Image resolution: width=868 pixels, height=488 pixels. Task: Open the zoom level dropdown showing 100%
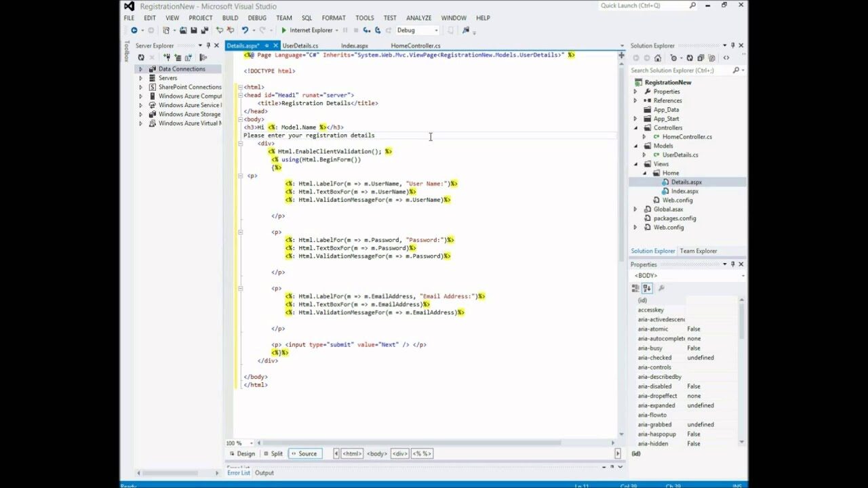click(238, 443)
